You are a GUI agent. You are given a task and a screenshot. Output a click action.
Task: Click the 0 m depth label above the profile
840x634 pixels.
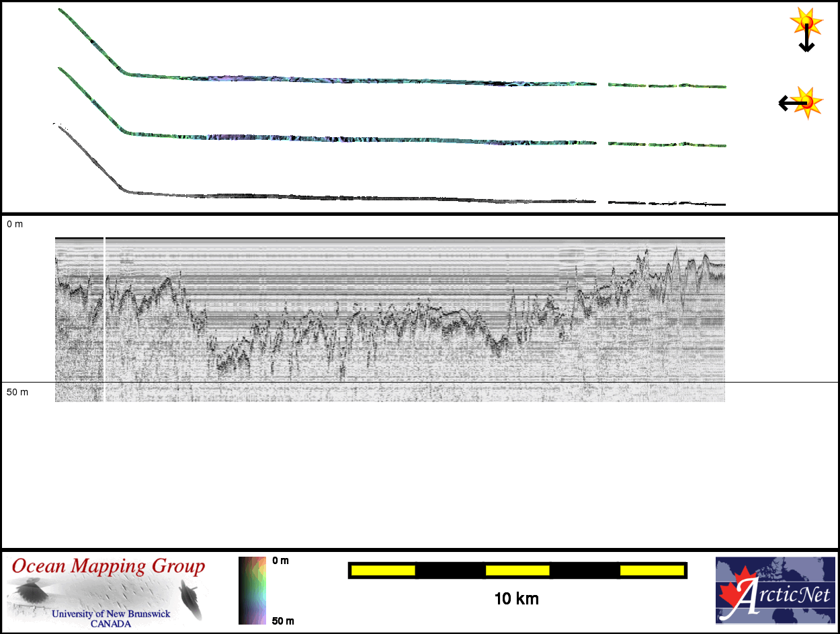(15, 224)
